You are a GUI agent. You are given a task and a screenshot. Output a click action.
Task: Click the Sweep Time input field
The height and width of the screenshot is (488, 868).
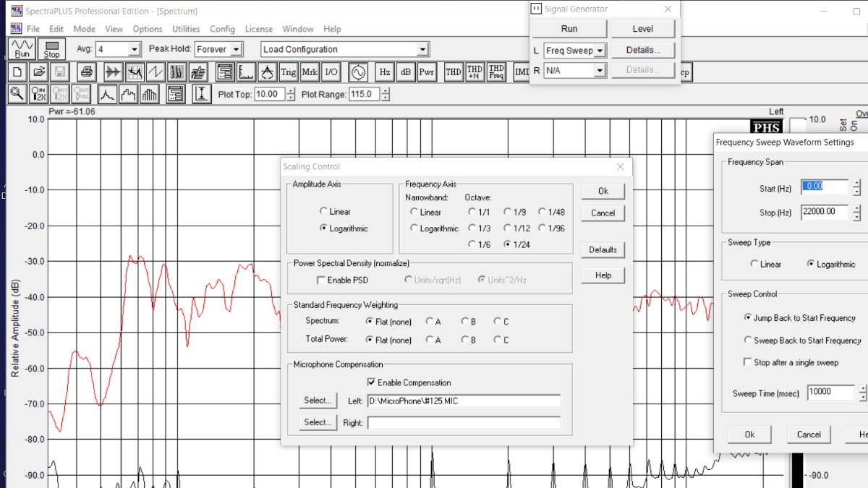pyautogui.click(x=831, y=392)
